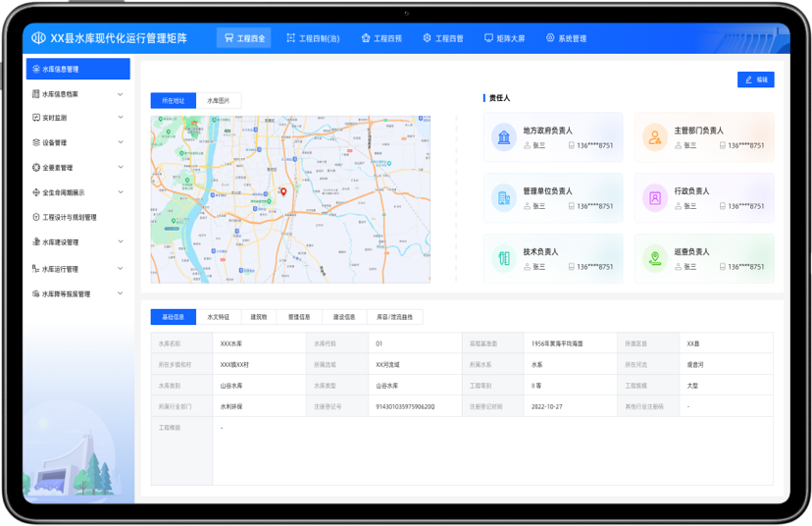This screenshot has height=526, width=812.
Task: Click the 工程四预 icon in top bar
Action: [x=366, y=38]
